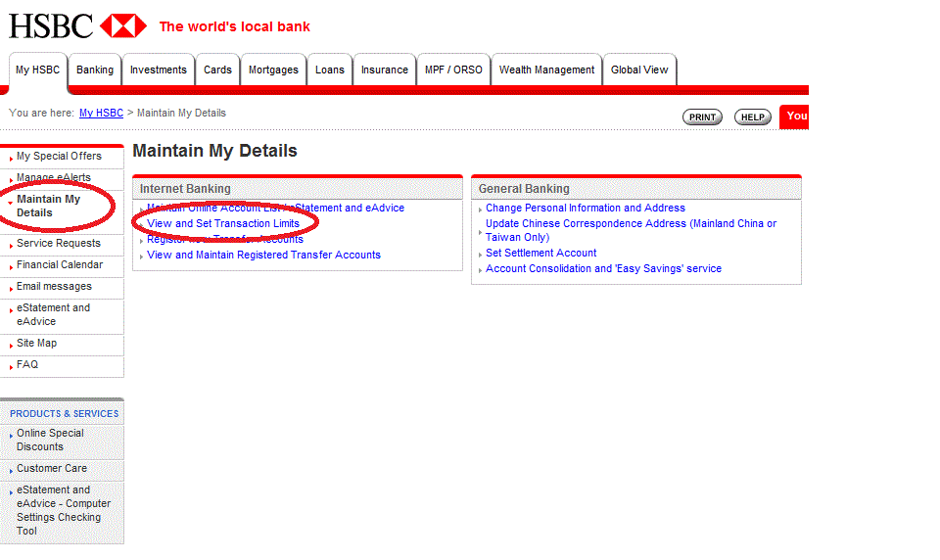This screenshot has width=940, height=560.
Task: Click the Internet Banking section header
Action: [298, 189]
